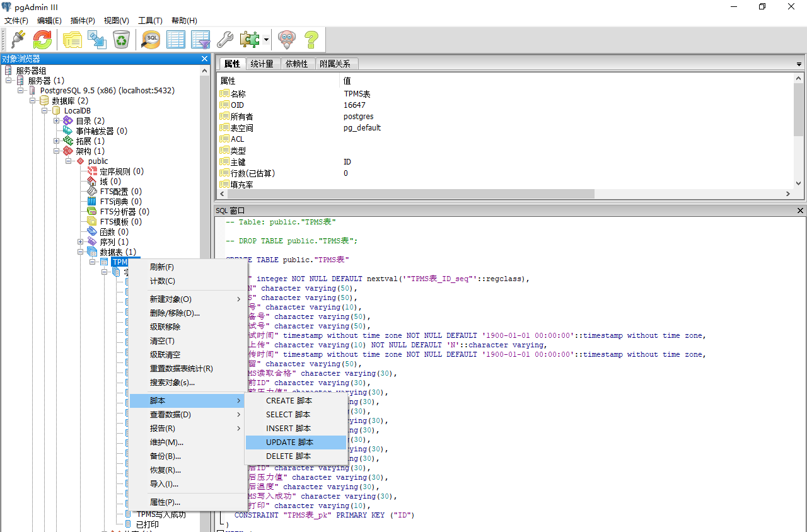807x532 pixels.
Task: Collapse the LocalDB tree node
Action: [45, 111]
